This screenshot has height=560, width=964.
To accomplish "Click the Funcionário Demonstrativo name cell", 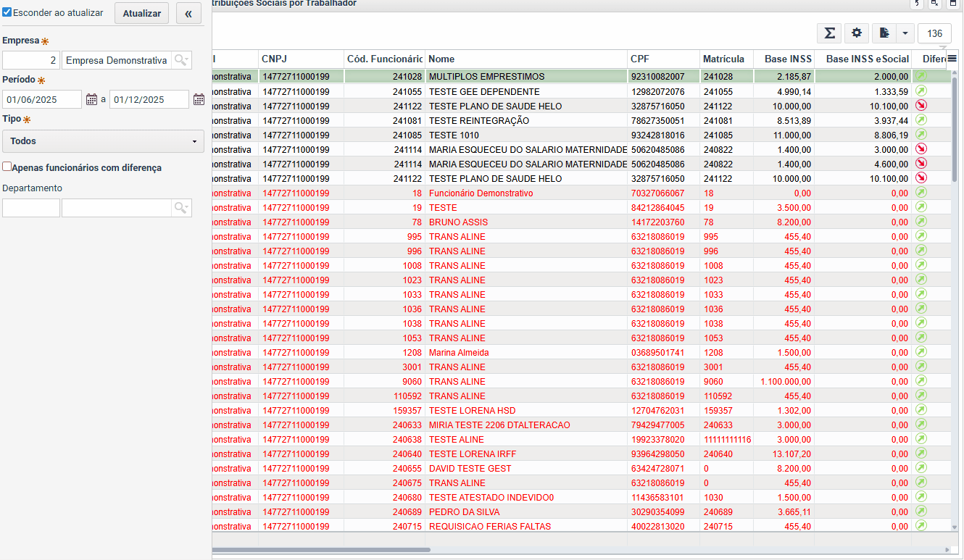I will click(526, 193).
